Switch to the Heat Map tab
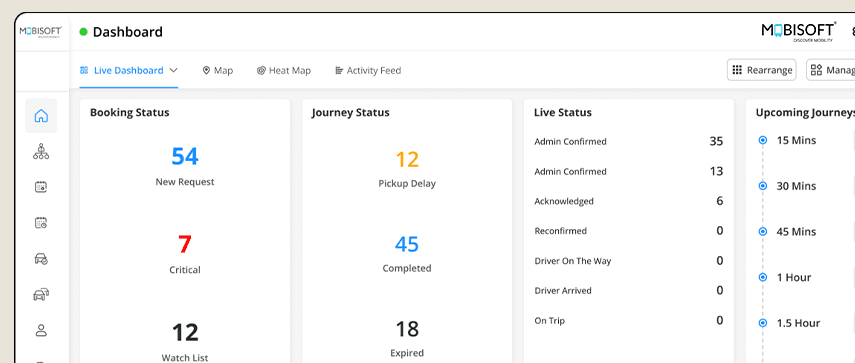Screen dimensions: 855x363 (284, 70)
